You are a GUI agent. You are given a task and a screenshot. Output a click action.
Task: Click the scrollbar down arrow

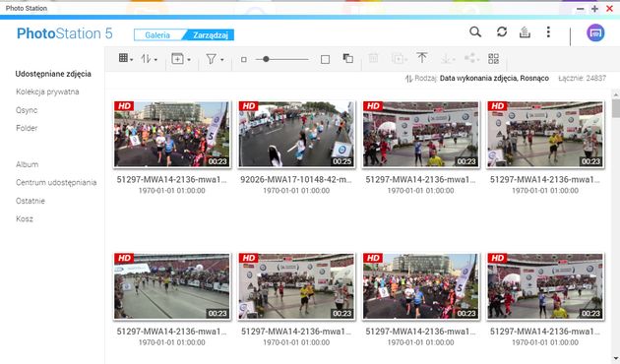coord(616,359)
